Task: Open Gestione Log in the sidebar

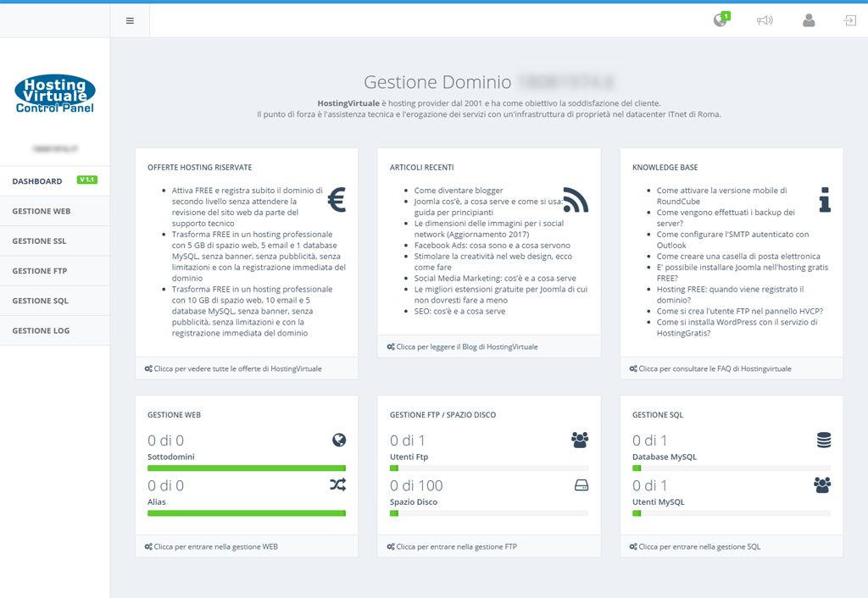Action: click(x=55, y=330)
